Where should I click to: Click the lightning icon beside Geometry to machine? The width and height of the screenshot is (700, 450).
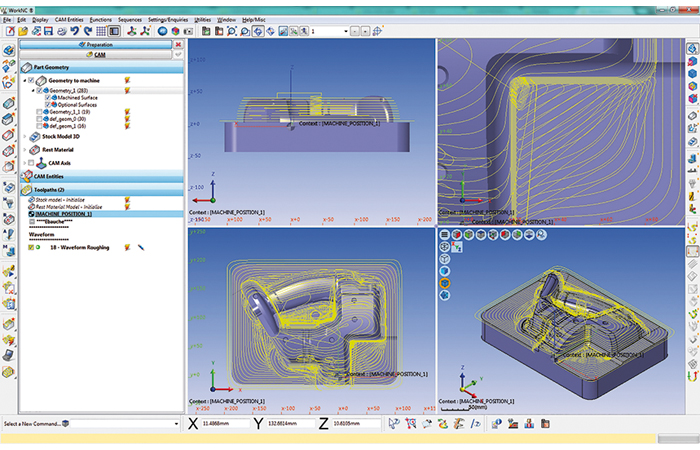click(x=127, y=80)
